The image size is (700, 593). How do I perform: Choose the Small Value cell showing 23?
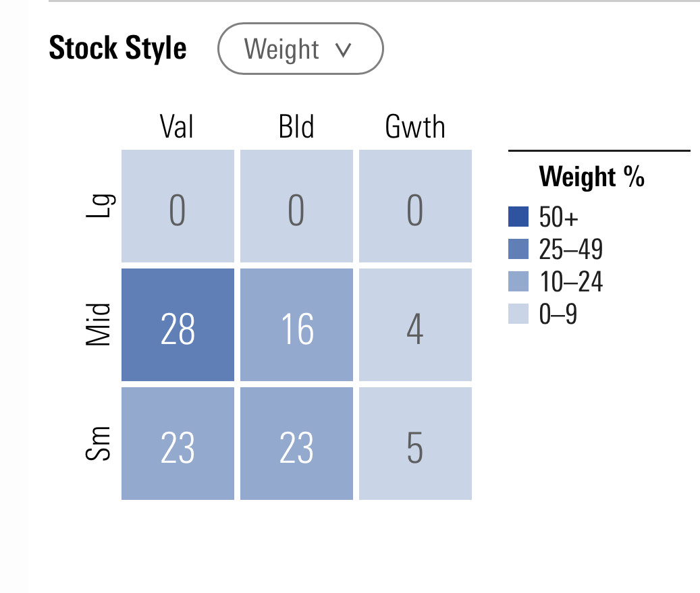[x=178, y=444]
